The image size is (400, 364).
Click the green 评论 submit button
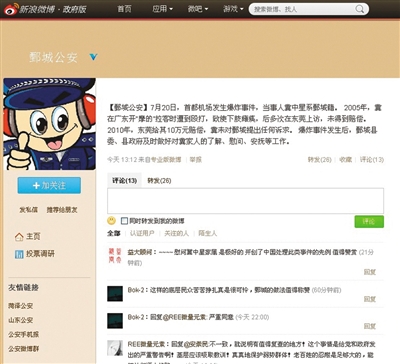369,222
